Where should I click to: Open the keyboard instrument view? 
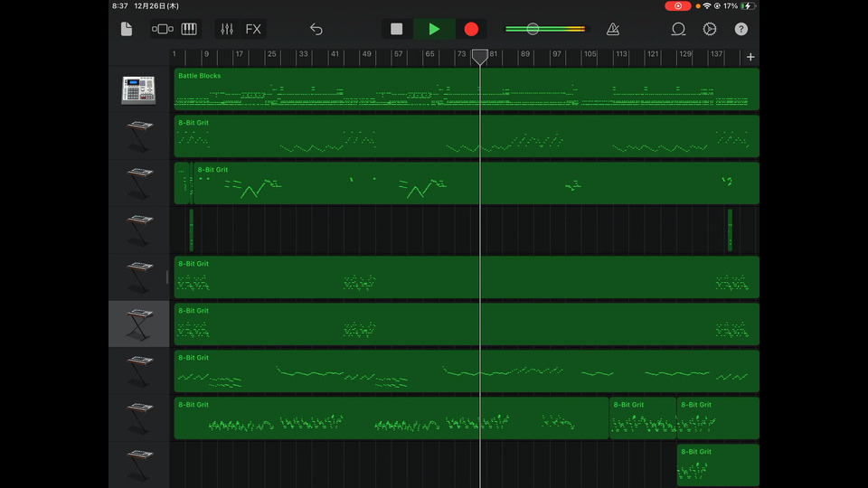coord(189,29)
